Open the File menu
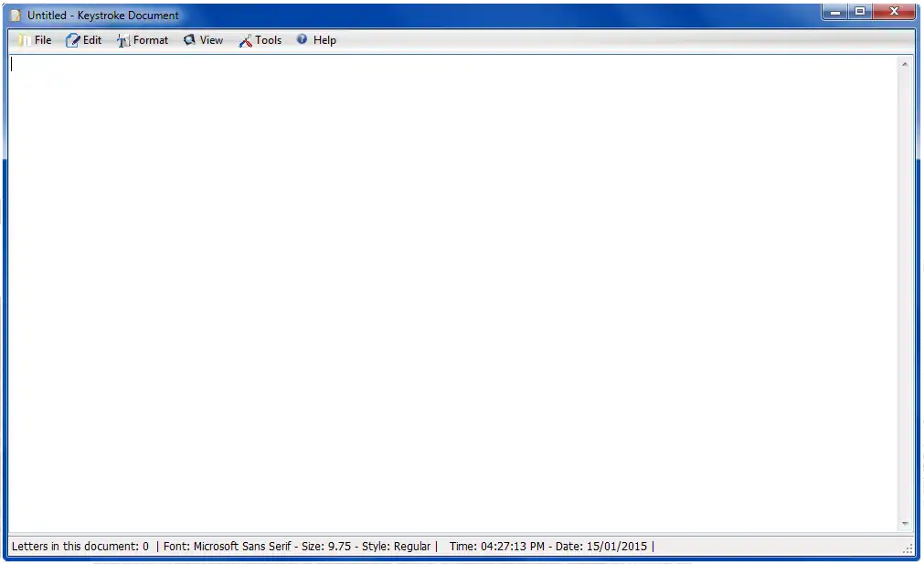 click(34, 40)
